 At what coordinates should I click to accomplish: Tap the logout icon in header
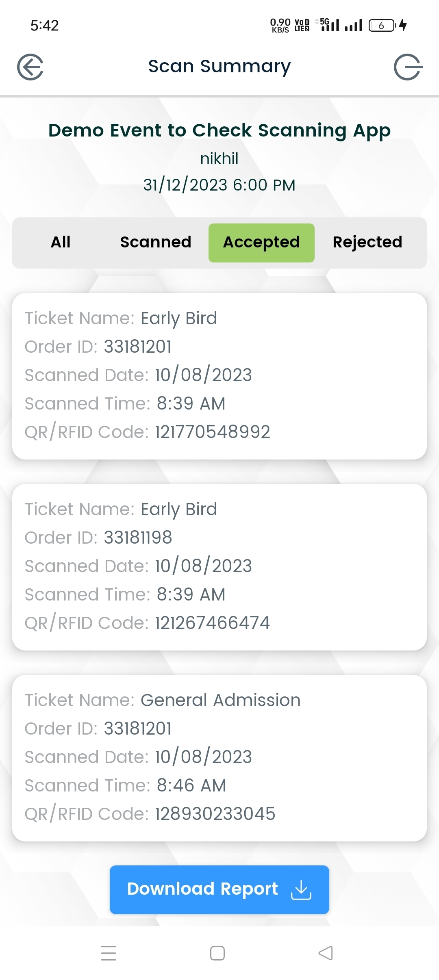tap(408, 67)
